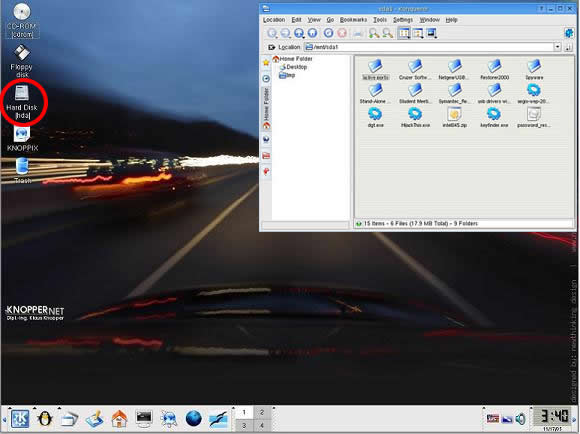Open the Network globe sidebar tab
This screenshot has width=580, height=434.
click(x=266, y=139)
